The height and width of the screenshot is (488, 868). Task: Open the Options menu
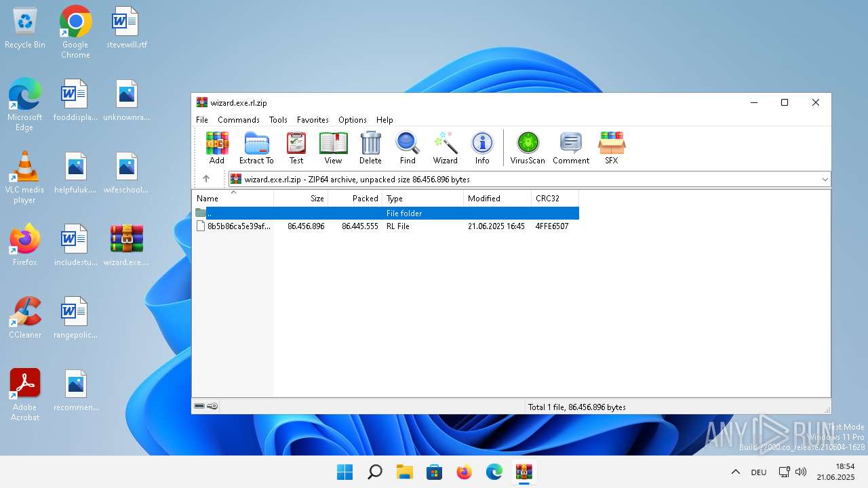pyautogui.click(x=353, y=119)
